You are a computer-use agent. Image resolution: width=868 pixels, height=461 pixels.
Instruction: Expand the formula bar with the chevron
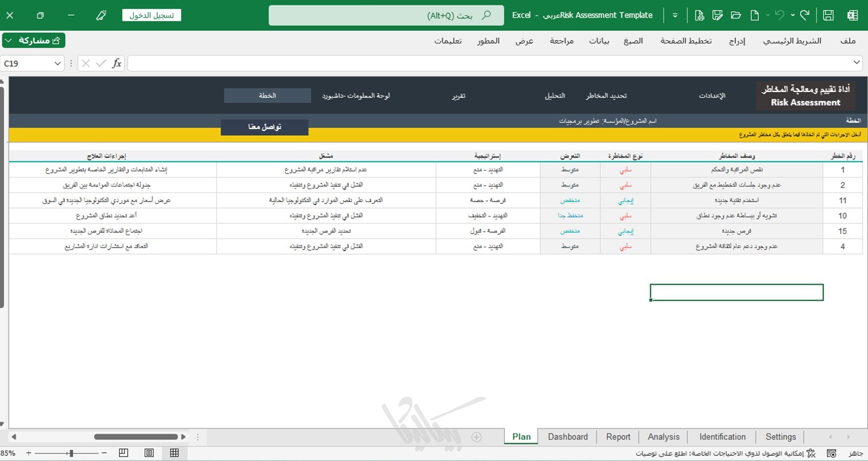point(856,63)
